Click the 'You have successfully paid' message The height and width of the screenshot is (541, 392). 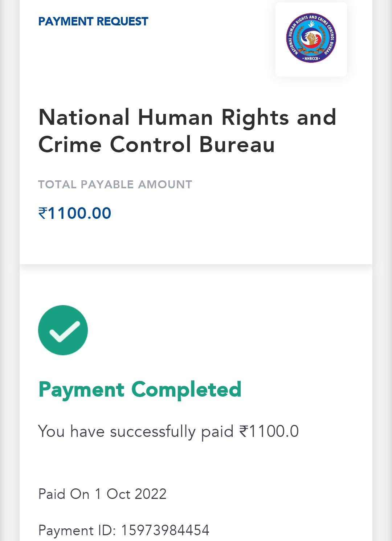coord(135,431)
